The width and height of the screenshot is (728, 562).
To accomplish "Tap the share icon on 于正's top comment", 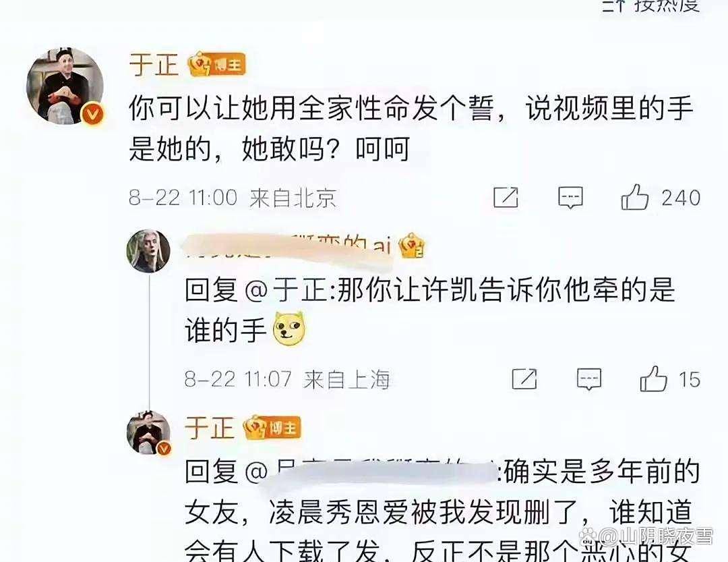I will point(506,197).
